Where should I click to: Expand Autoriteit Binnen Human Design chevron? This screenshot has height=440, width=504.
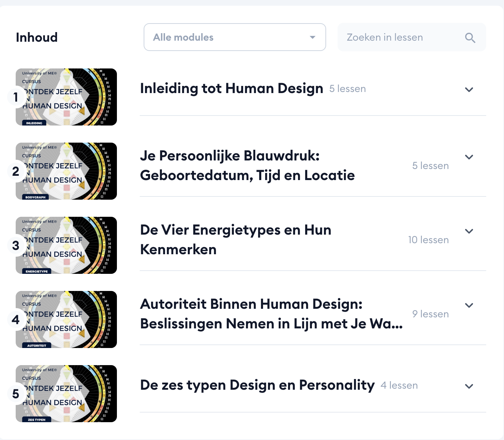pyautogui.click(x=469, y=305)
